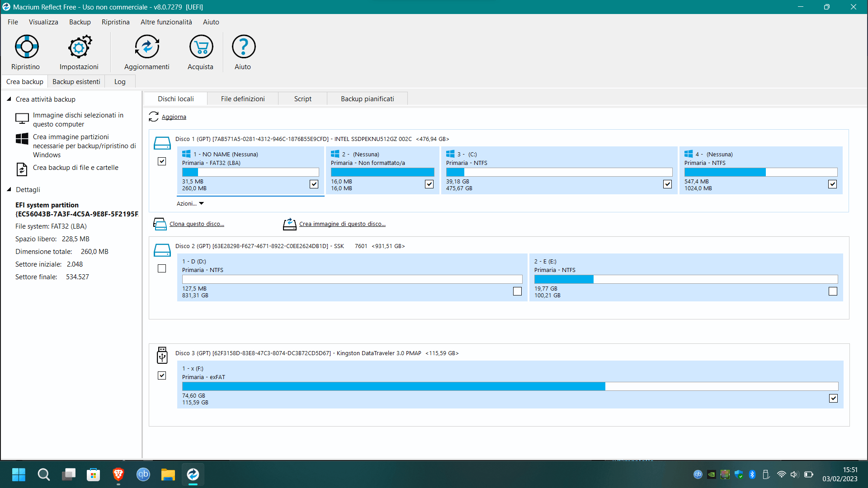Open the Ripristina menu

(116, 22)
